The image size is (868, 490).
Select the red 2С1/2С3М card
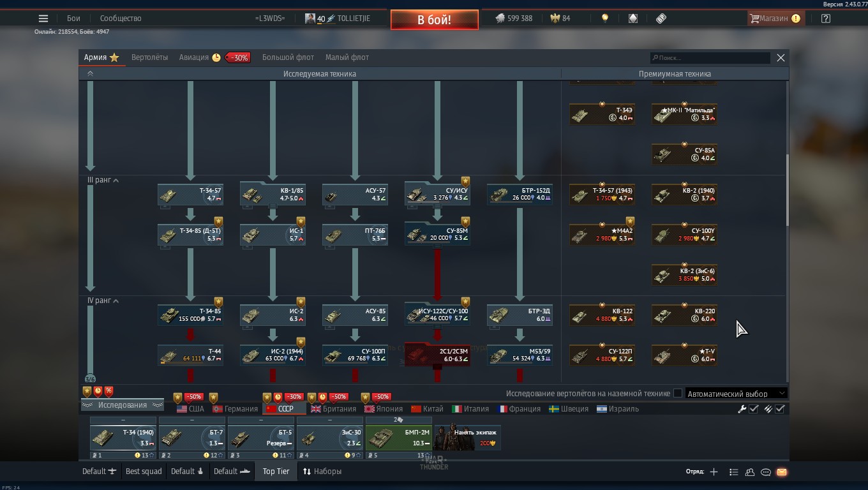437,355
